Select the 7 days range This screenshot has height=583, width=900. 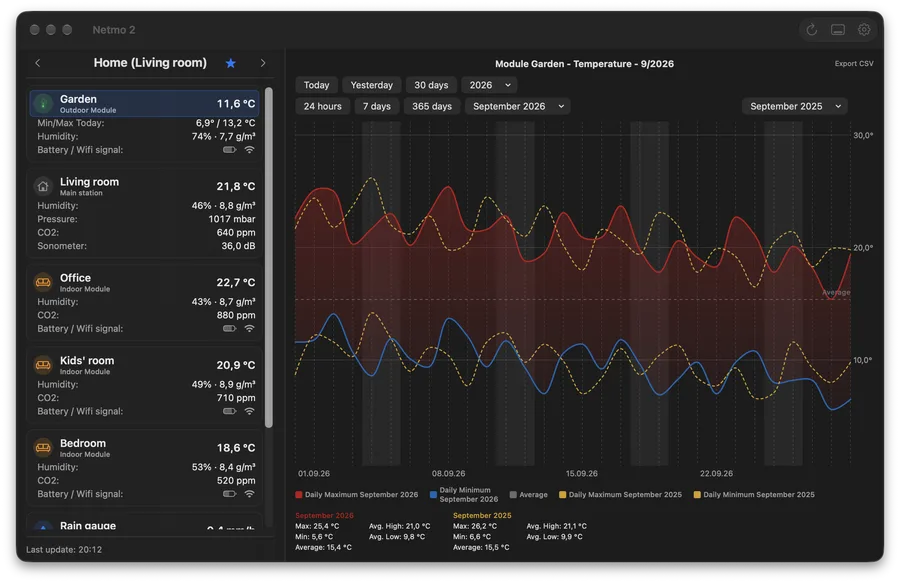[377, 106]
